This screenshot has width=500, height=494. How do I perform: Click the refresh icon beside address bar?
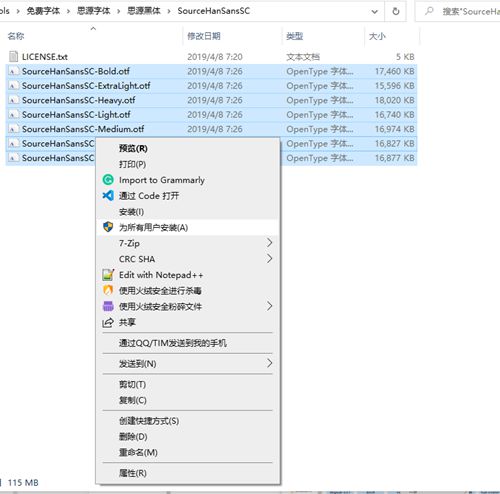tap(396, 11)
